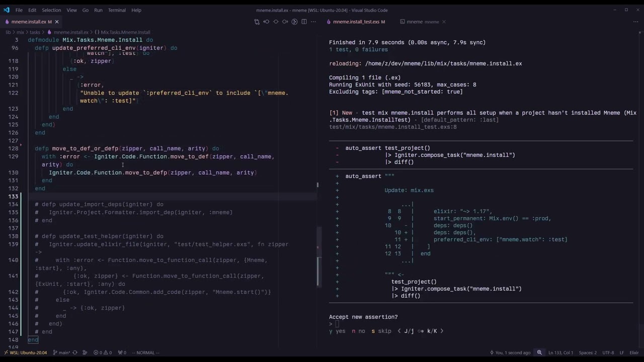Click 'lib' in the breadcrumb
644x362 pixels.
[x=8, y=32]
